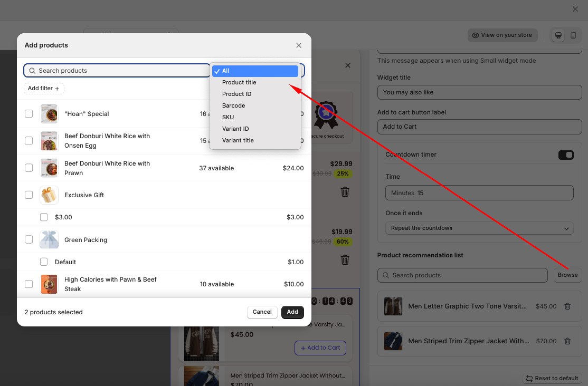Close the editor with top-right X
The width and height of the screenshot is (588, 386).
[x=575, y=9]
